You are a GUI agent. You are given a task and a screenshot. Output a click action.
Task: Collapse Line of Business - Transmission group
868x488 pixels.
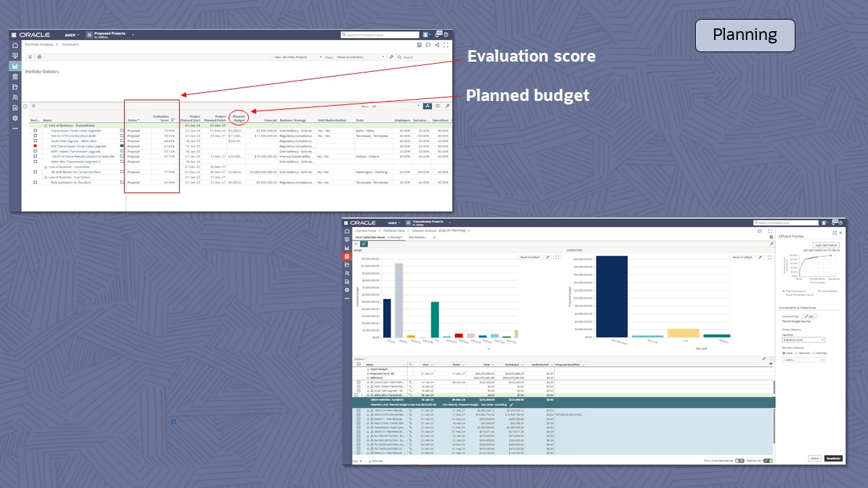coord(45,125)
